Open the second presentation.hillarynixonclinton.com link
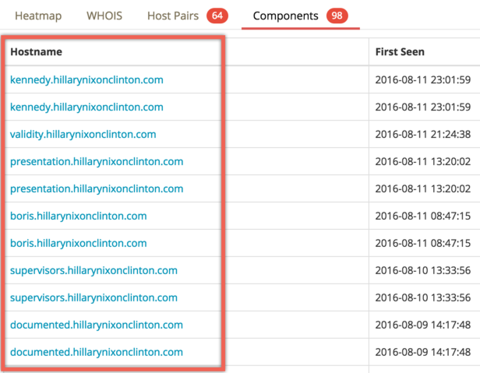The image size is (480, 373). click(97, 189)
